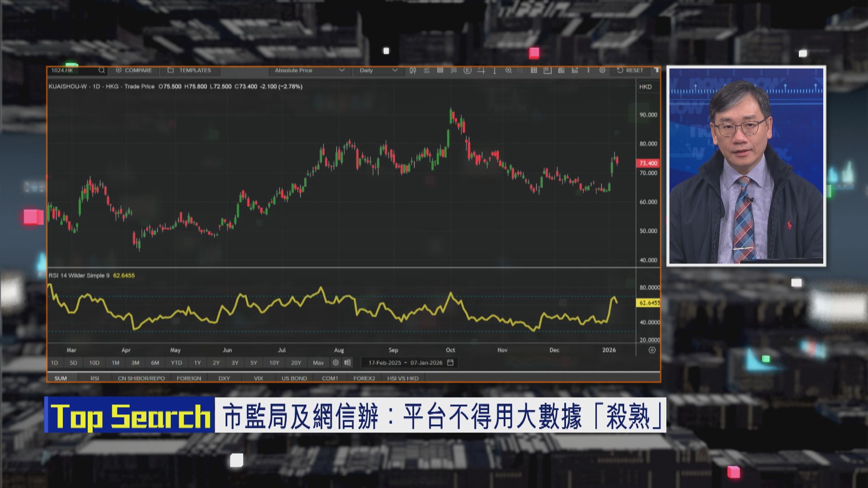This screenshot has width=868, height=488.
Task: Open the Daily interval dropdown
Action: [x=378, y=70]
